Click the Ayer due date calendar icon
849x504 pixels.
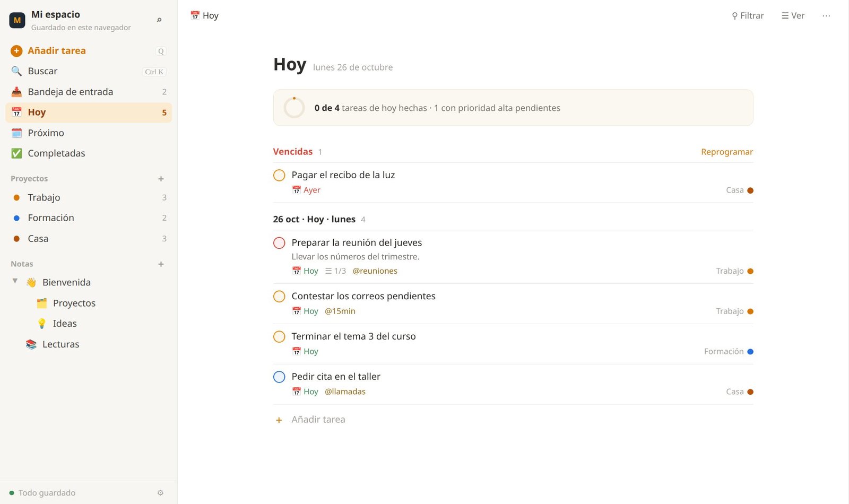(297, 190)
